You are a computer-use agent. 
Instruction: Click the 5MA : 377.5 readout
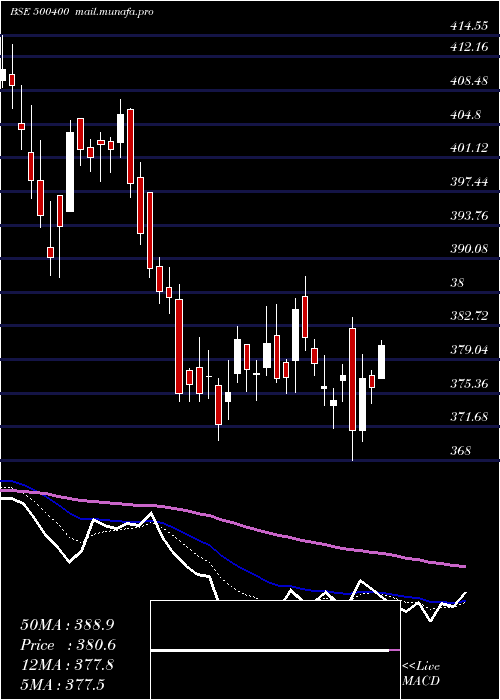point(62,685)
